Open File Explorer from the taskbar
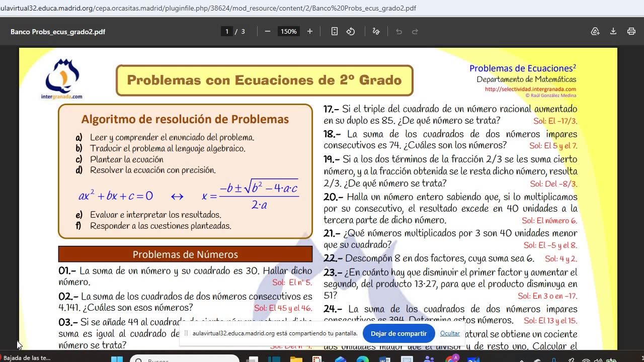 tap(296, 359)
